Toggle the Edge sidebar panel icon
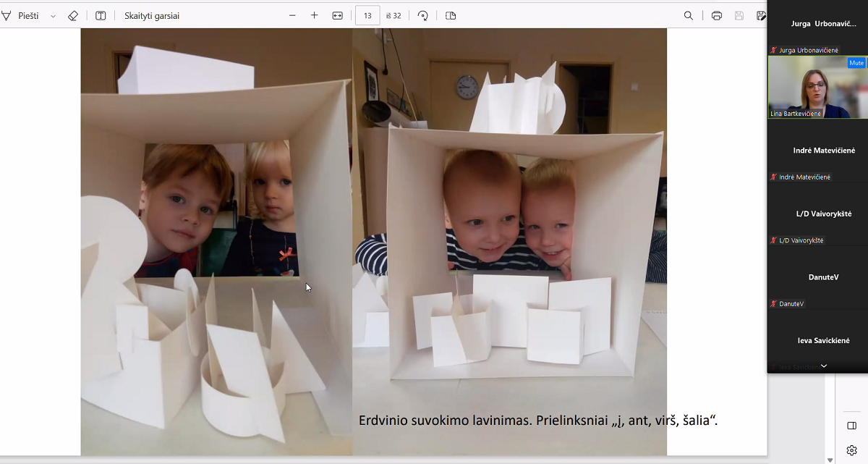Screen dimensions: 868x464 click(x=851, y=425)
